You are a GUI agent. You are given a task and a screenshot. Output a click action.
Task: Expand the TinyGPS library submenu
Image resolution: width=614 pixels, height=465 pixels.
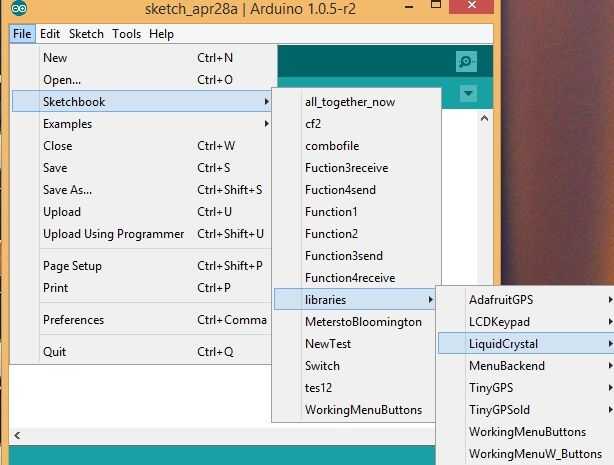tap(526, 387)
